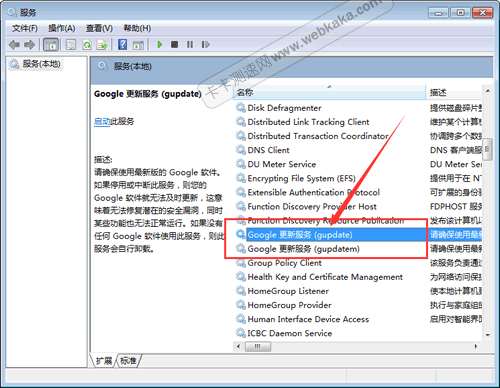Open the 文件(F) menu
Image resolution: width=500 pixels, height=388 pixels.
click(25, 28)
